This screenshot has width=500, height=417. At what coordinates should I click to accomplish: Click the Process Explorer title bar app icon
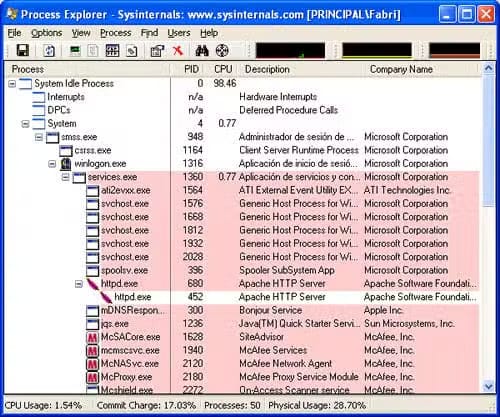[x=12, y=14]
